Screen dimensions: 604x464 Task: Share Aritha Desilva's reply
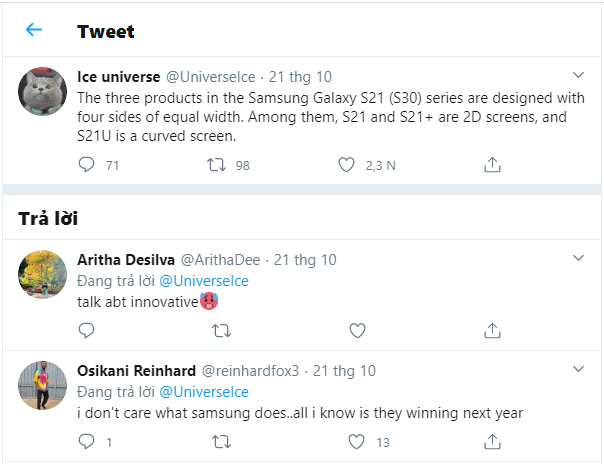(x=492, y=329)
